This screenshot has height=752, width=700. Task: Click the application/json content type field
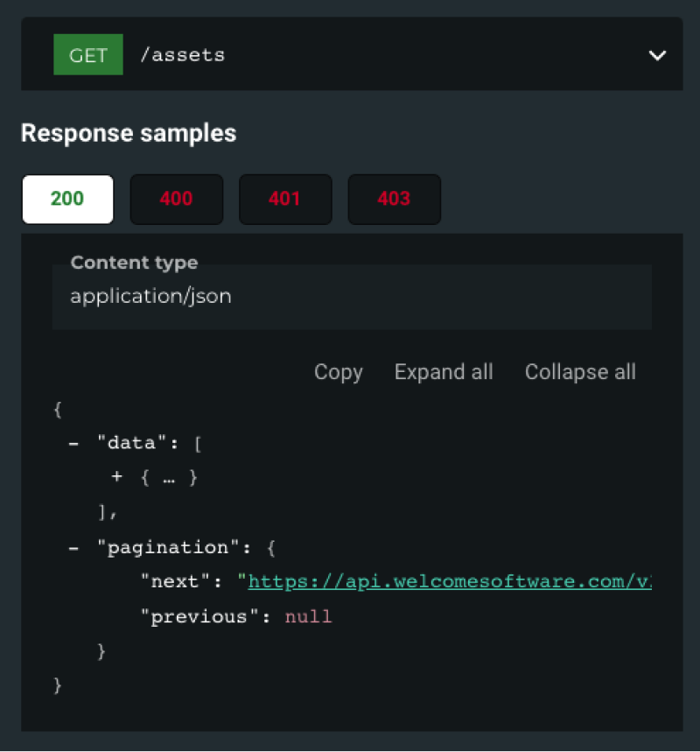[350, 296]
